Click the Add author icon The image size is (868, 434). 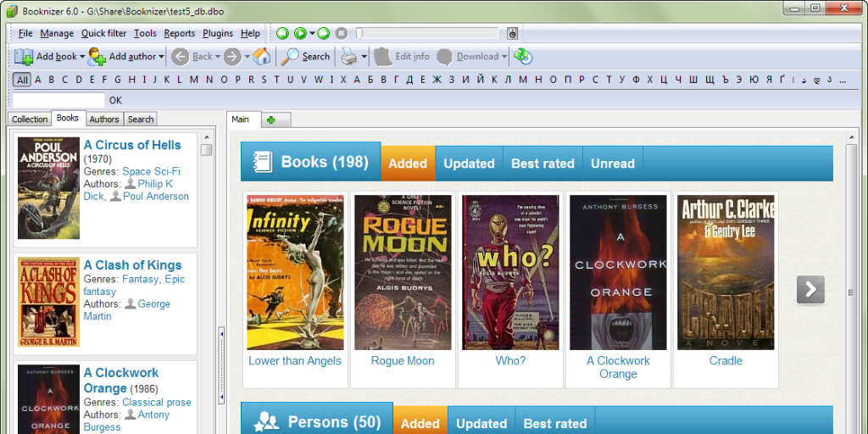click(97, 57)
